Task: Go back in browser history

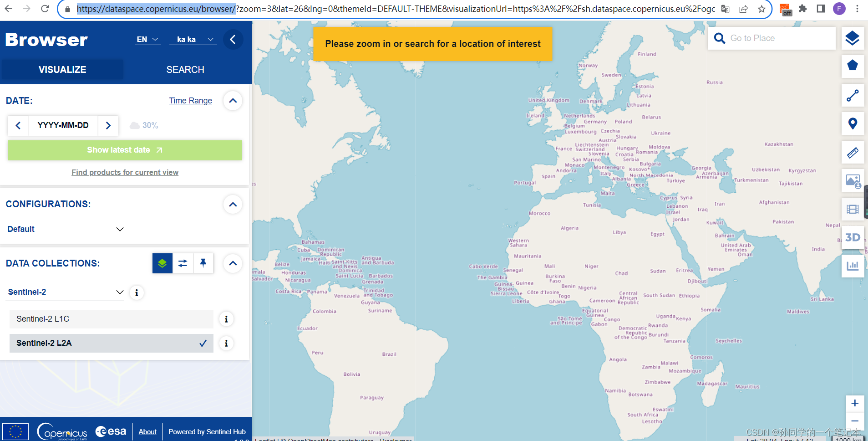Action: tap(9, 9)
